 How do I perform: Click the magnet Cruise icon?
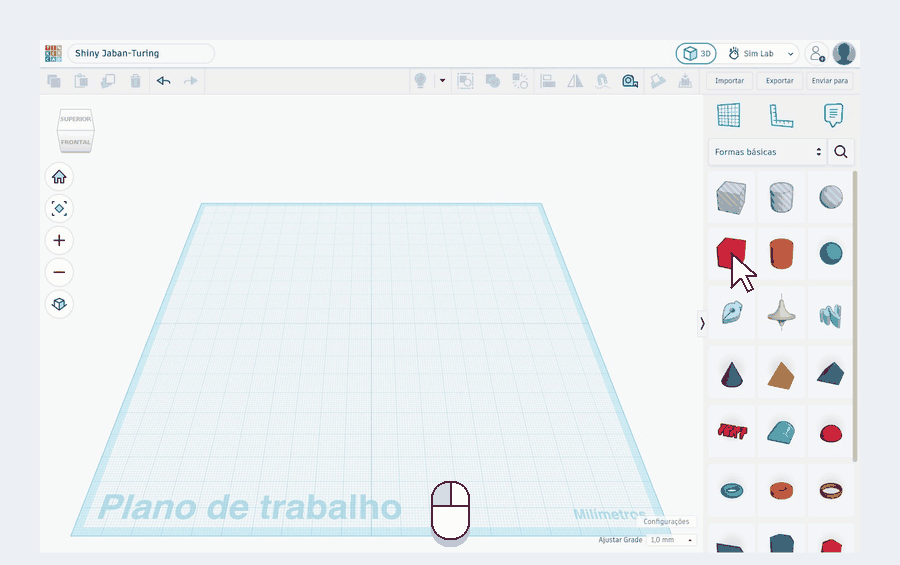[x=602, y=81]
